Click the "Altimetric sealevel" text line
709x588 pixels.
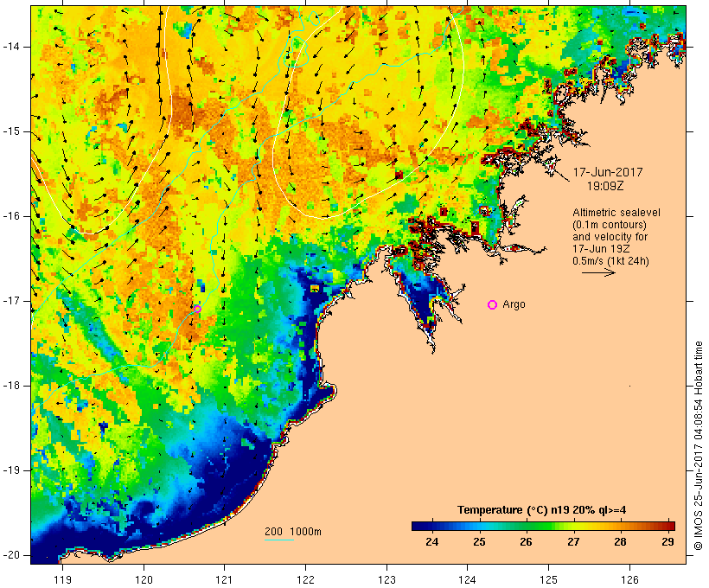[616, 213]
